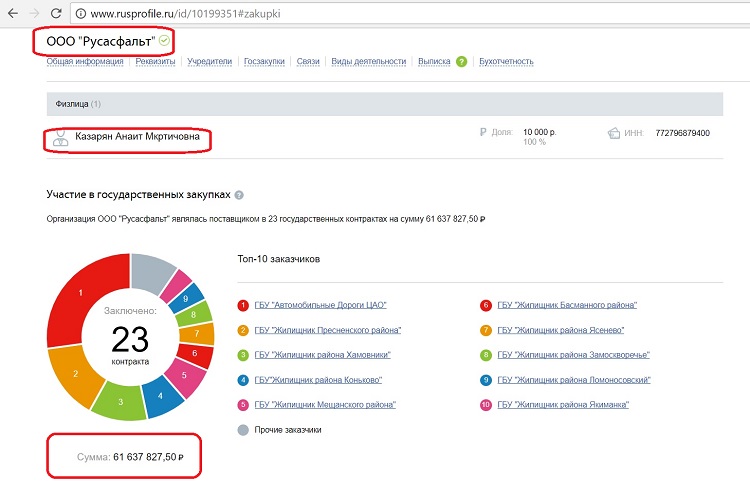The image size is (750, 485).
Task: Click pink legend marker number 5
Action: (x=243, y=405)
